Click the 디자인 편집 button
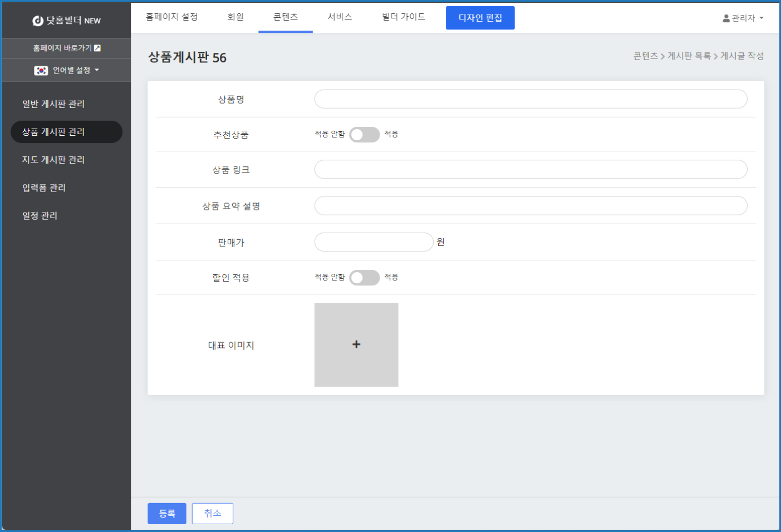Viewport: 781px width, 532px height. pos(480,18)
